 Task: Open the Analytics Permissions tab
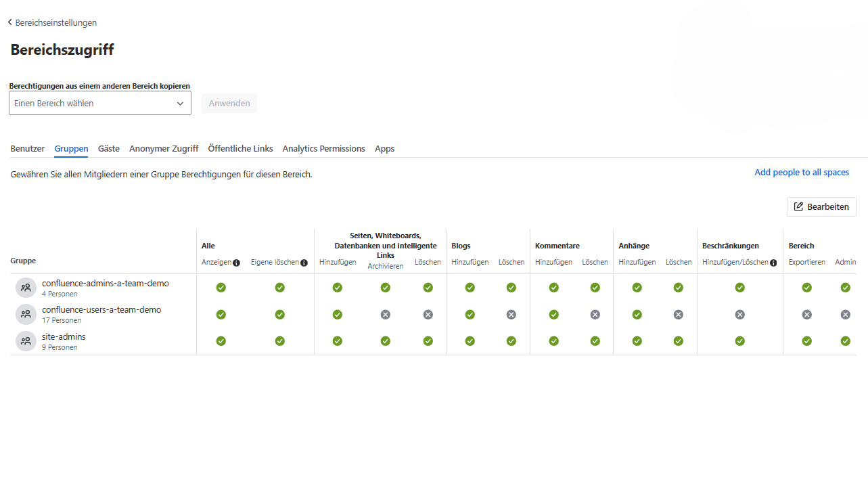coord(323,148)
